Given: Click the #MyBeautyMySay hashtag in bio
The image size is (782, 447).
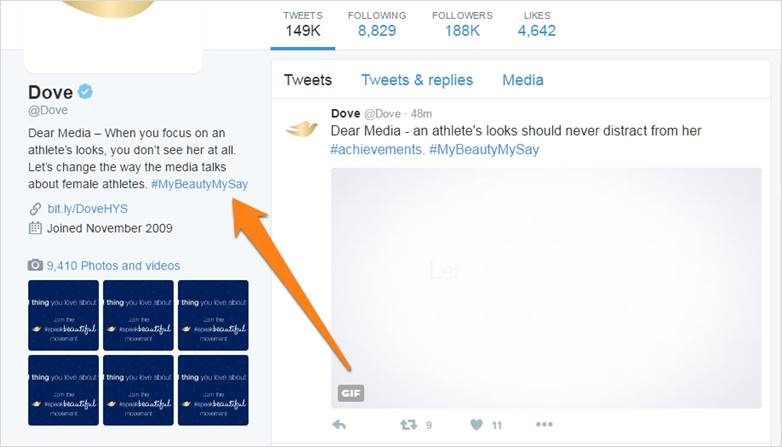Looking at the screenshot, I should pos(199,184).
